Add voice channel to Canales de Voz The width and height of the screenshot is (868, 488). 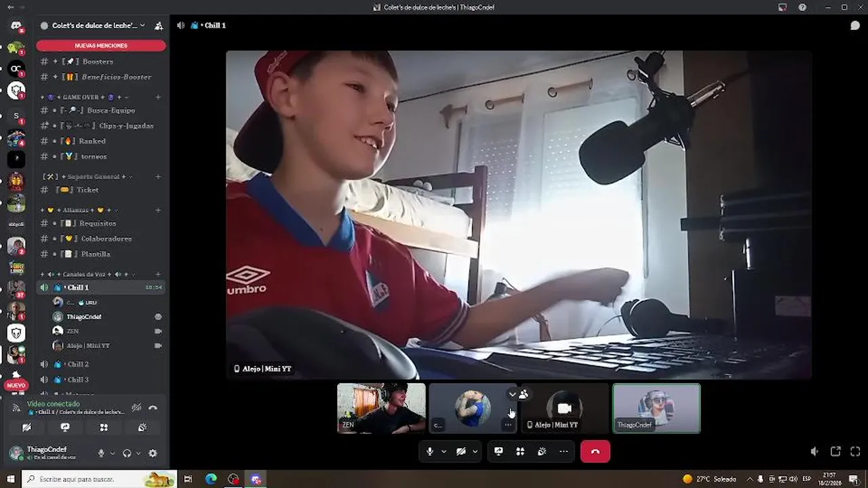pyautogui.click(x=158, y=274)
